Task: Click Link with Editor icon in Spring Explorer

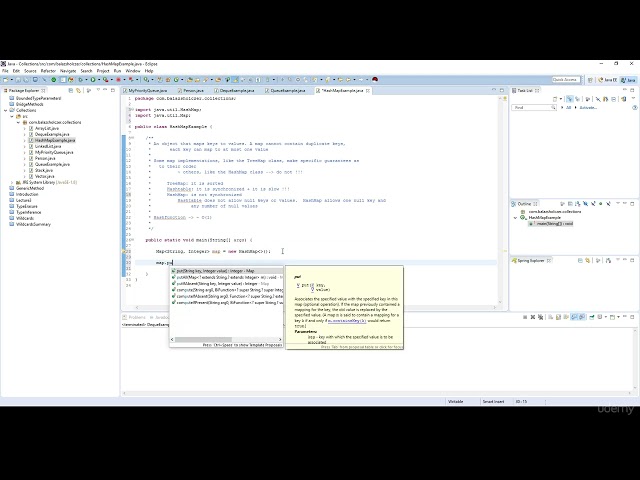Action: pyautogui.click(x=588, y=260)
